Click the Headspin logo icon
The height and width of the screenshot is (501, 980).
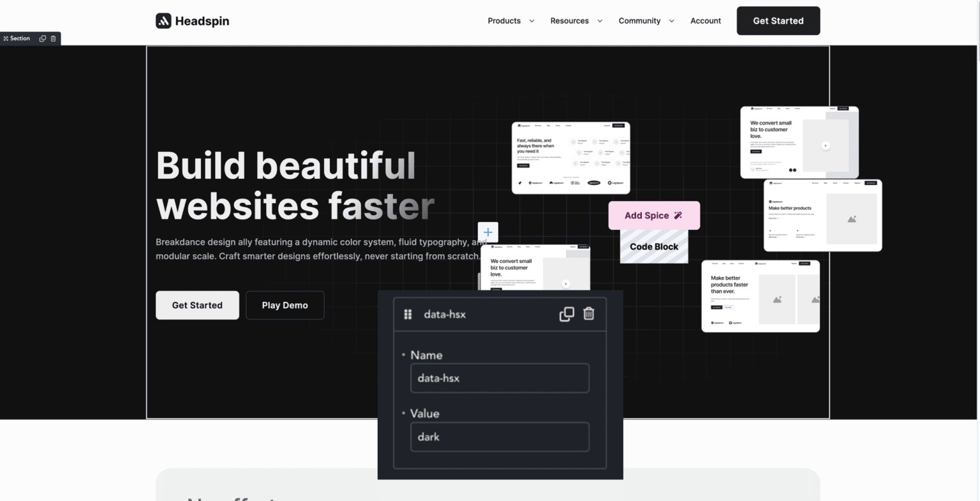click(x=163, y=21)
